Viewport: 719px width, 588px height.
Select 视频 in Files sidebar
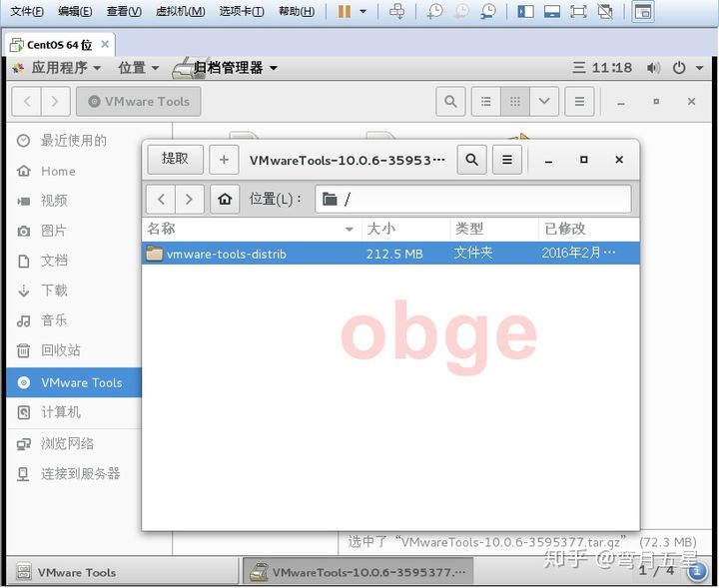pos(74,201)
